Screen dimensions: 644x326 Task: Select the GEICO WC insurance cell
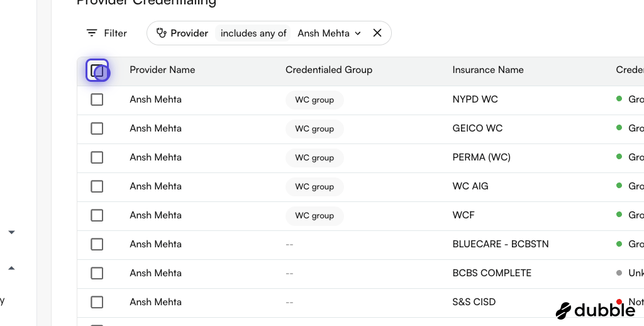tap(477, 128)
